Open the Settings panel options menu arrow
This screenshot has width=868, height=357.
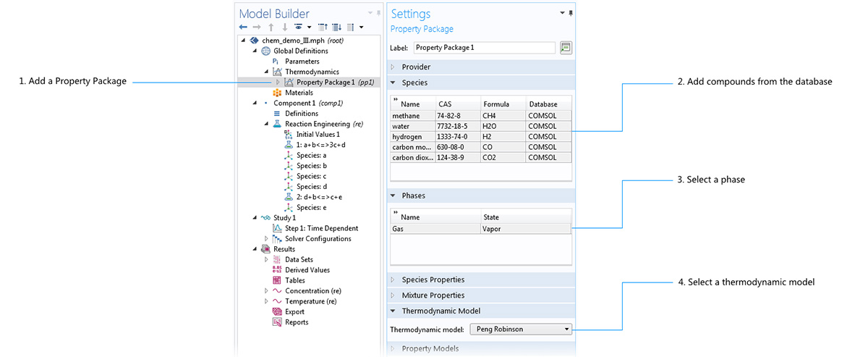(562, 13)
